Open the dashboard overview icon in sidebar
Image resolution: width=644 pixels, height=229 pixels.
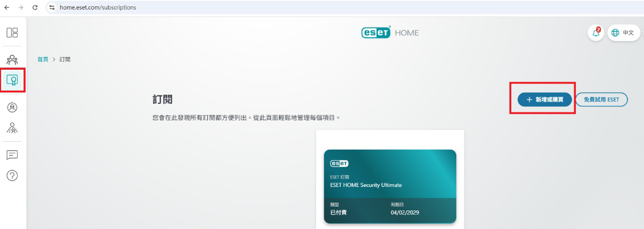click(12, 32)
